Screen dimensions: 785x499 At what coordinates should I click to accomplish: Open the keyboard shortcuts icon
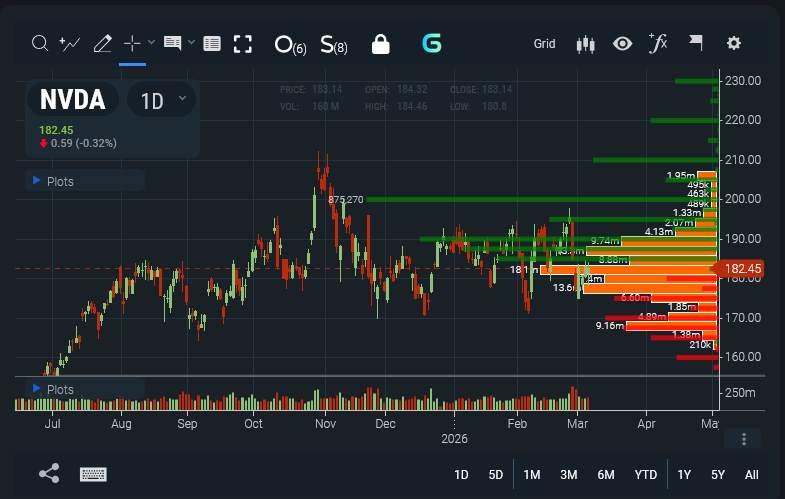coord(93,474)
